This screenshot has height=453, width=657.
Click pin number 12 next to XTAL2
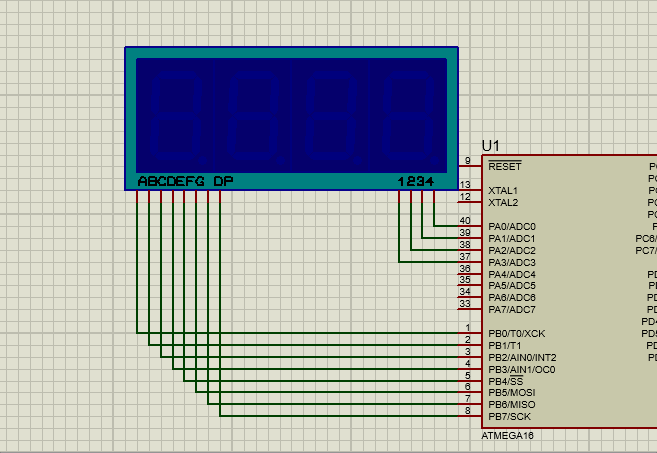465,197
